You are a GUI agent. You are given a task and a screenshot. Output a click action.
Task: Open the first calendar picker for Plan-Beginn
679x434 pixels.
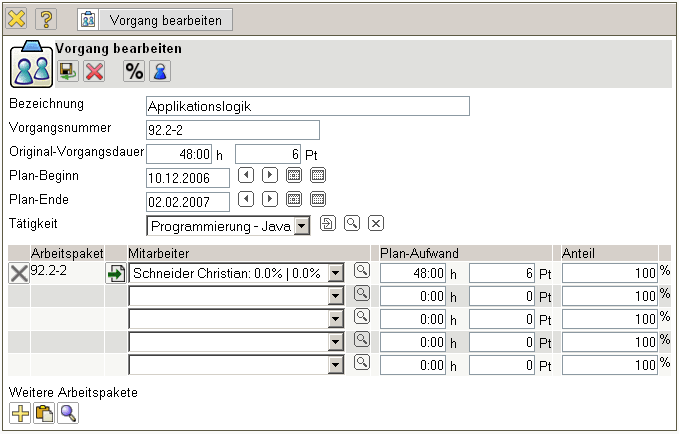pyautogui.click(x=294, y=175)
